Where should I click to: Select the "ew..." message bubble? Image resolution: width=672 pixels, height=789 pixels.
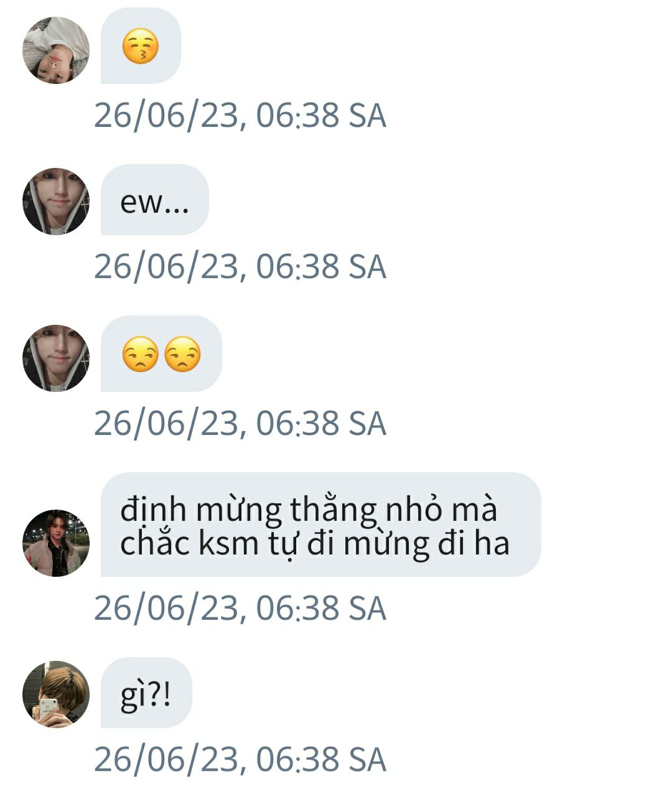pos(154,200)
